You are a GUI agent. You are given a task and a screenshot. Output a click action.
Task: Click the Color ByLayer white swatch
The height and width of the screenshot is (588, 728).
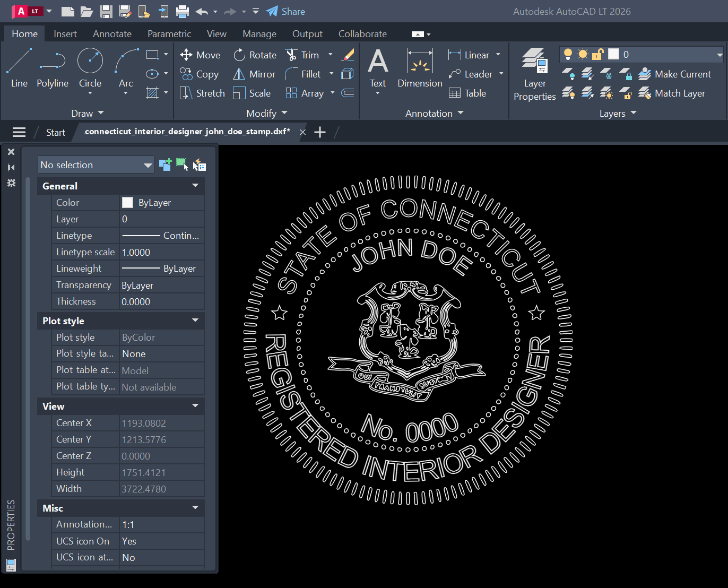click(x=127, y=202)
